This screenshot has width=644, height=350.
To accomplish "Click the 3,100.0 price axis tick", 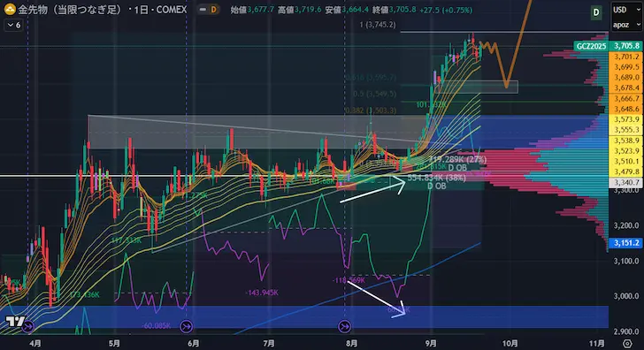I will click(626, 261).
